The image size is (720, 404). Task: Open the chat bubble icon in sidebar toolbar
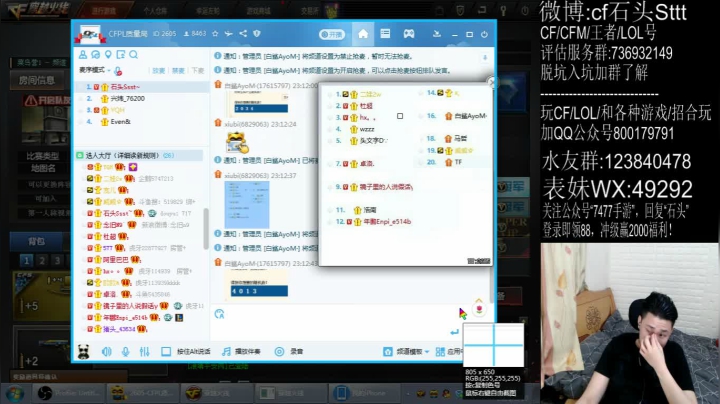click(96, 55)
